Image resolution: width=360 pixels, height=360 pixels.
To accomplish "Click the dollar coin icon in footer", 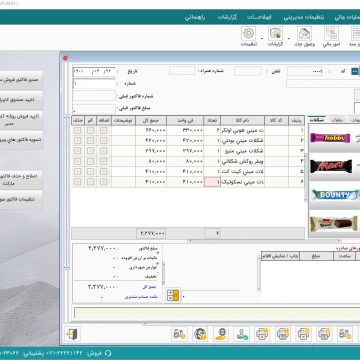I will point(200,334).
